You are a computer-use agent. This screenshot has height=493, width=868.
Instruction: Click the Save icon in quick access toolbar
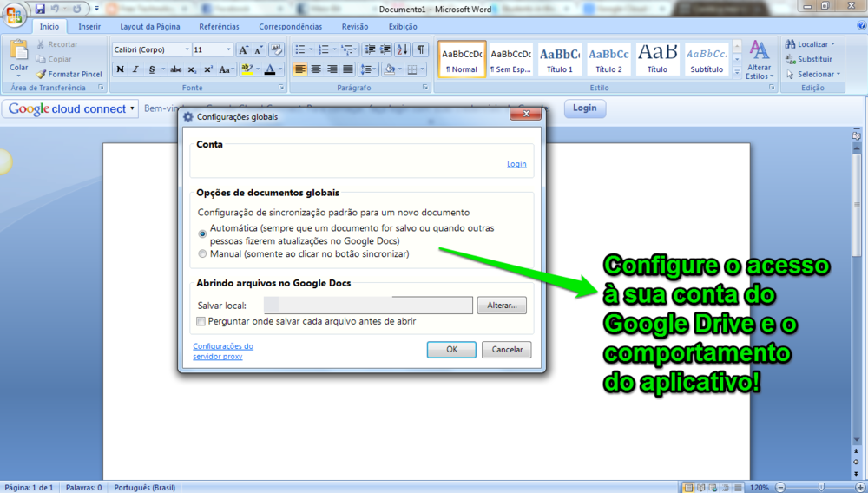click(x=40, y=9)
